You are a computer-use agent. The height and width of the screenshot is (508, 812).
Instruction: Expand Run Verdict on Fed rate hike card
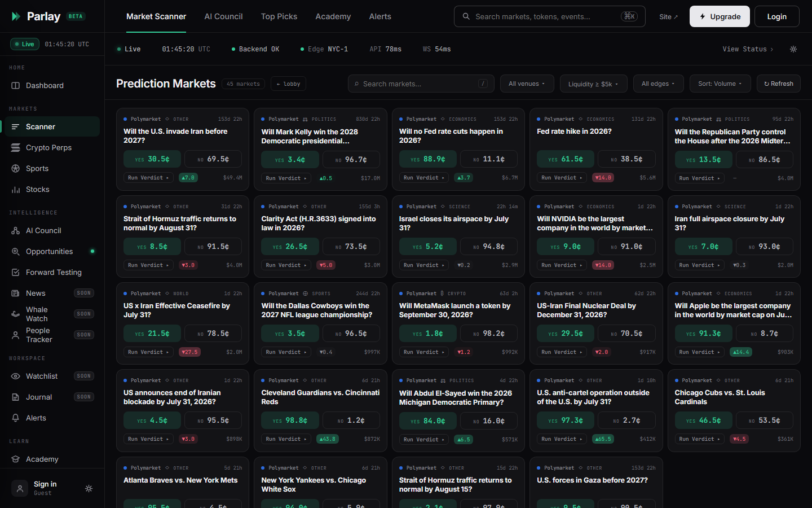click(x=562, y=177)
